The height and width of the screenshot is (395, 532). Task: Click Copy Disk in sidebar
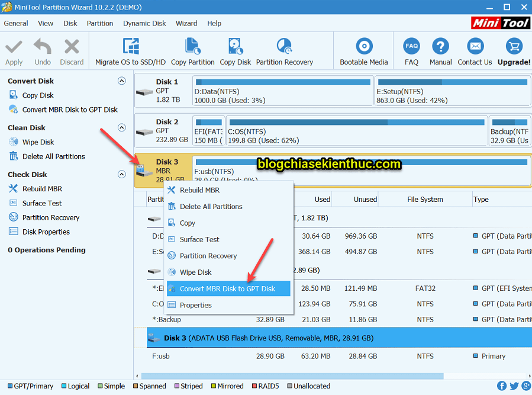[x=38, y=95]
